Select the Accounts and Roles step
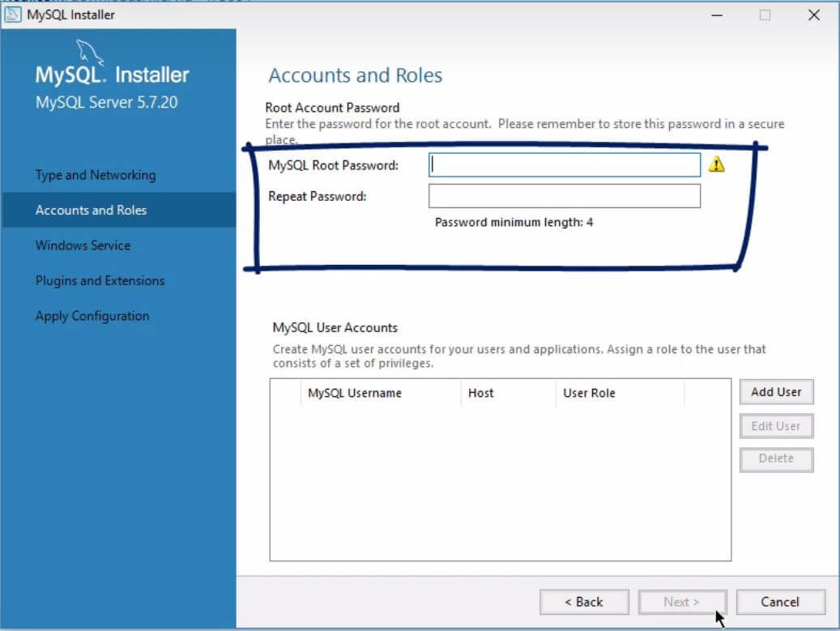840x631 pixels. (x=91, y=210)
